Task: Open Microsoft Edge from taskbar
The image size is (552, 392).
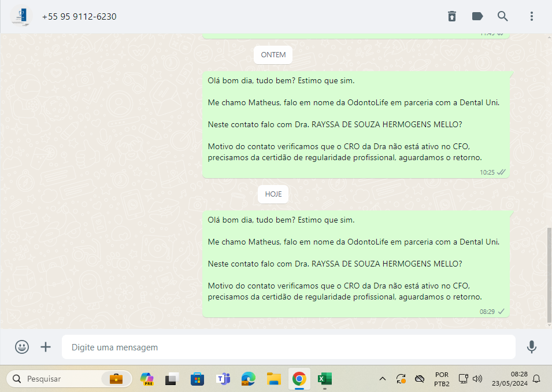Action: coord(248,379)
